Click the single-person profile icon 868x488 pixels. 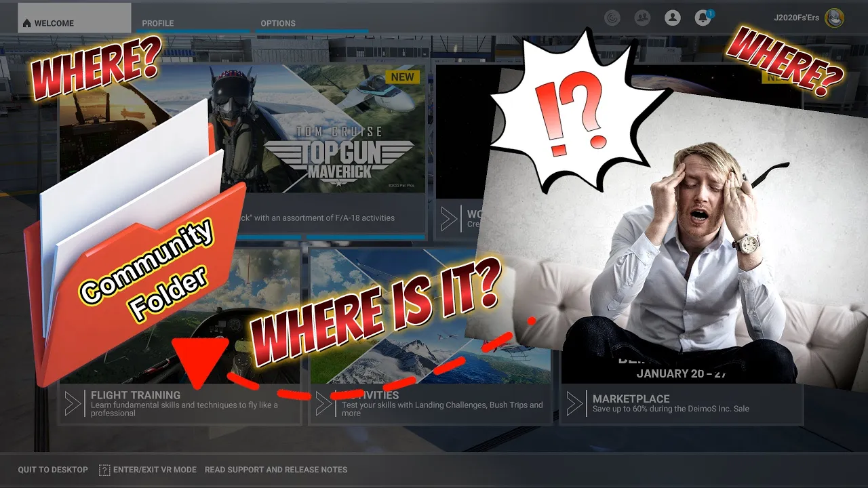coord(673,18)
